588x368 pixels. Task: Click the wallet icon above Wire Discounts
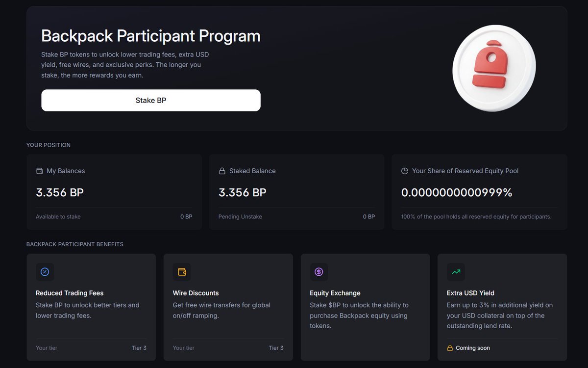tap(182, 272)
